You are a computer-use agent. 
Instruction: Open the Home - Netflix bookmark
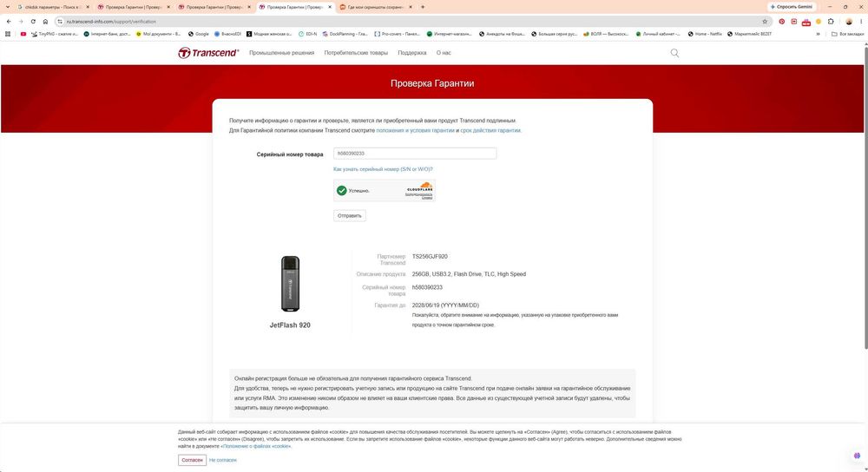[705, 34]
